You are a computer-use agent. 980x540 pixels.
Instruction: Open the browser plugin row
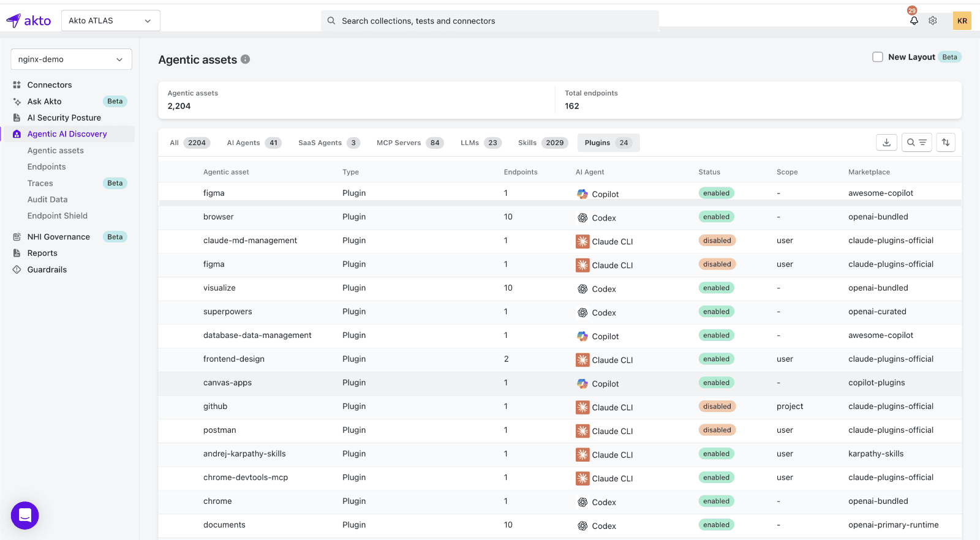pos(560,217)
